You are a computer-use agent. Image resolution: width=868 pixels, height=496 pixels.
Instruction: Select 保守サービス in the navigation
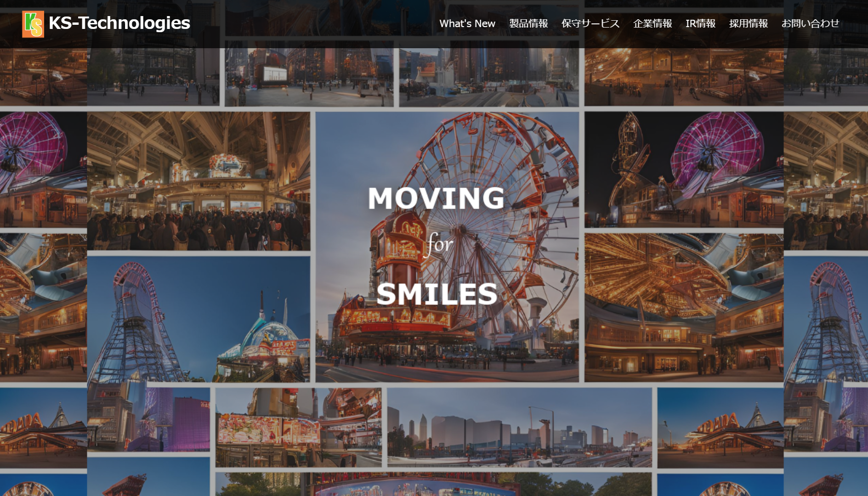[590, 23]
